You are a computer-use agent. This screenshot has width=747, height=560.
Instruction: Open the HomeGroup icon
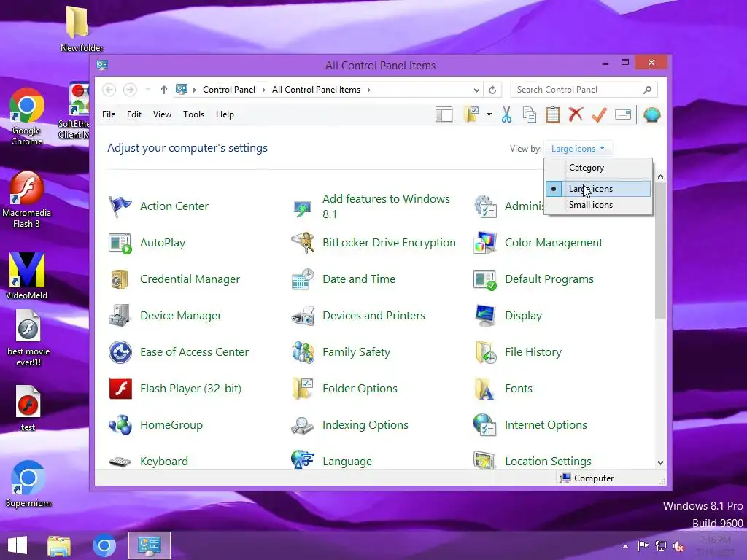[120, 425]
